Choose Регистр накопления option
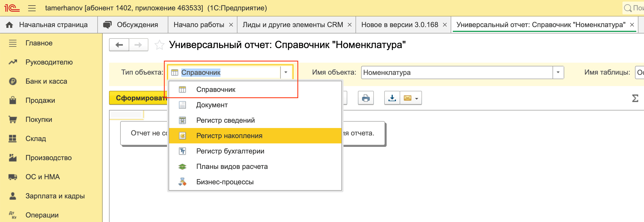Viewport: 644px width, 222px height. pos(255,136)
